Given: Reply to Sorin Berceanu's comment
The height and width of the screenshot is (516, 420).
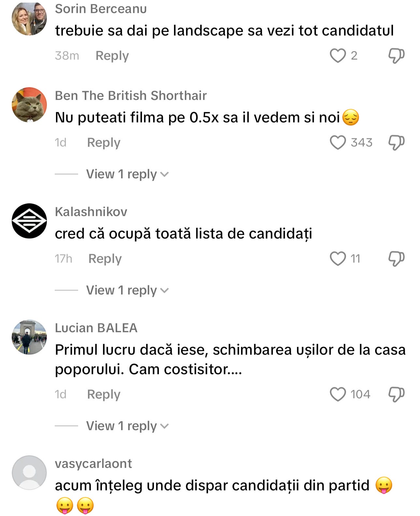Looking at the screenshot, I should [x=112, y=56].
